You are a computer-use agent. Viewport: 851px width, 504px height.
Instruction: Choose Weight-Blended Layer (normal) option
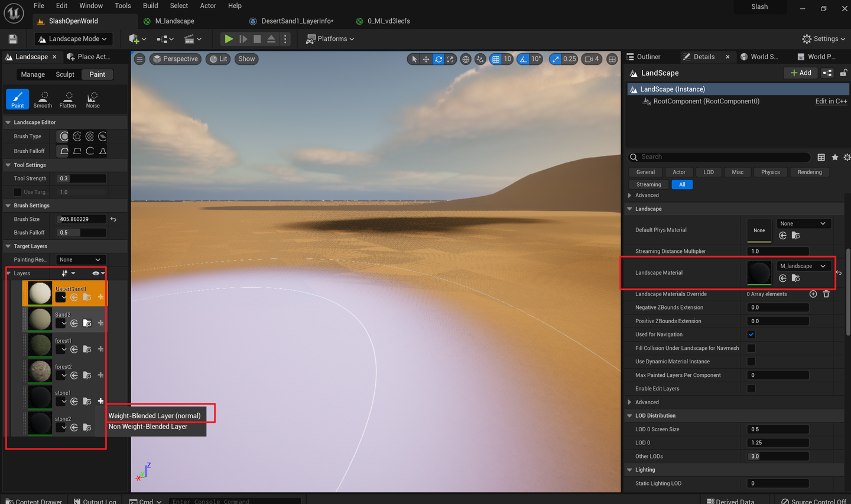click(x=155, y=416)
